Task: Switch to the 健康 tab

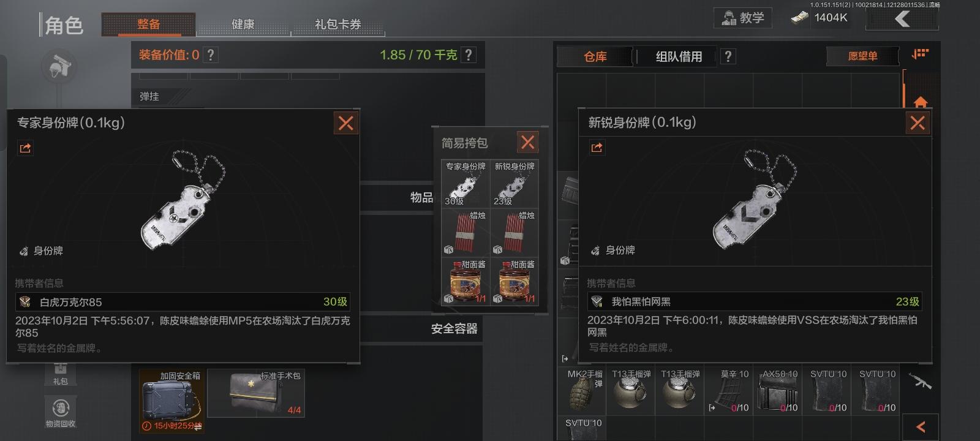Action: click(243, 24)
